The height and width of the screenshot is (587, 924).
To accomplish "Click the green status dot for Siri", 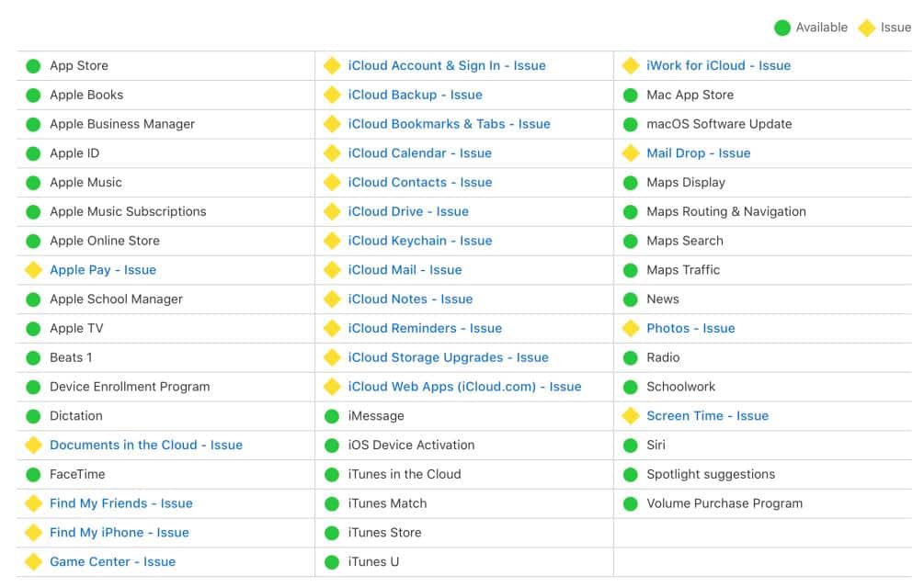I will [x=631, y=446].
